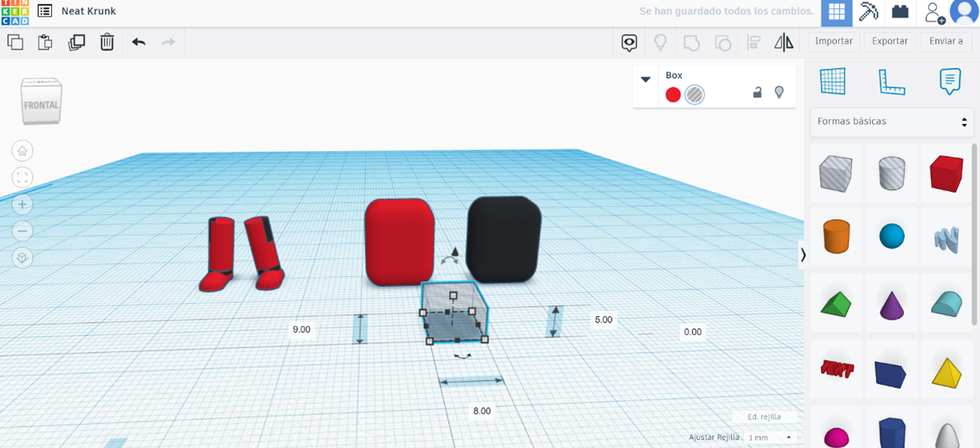Click the Undo arrow
Image resolution: width=980 pixels, height=448 pixels.
click(138, 42)
